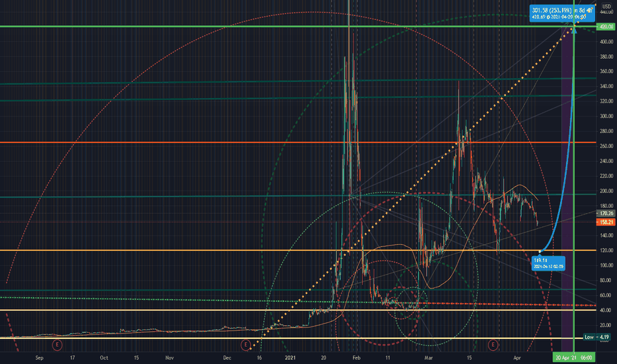The image size is (617, 364).
Task: Select the blue curved projection arrow line
Action: point(564,173)
